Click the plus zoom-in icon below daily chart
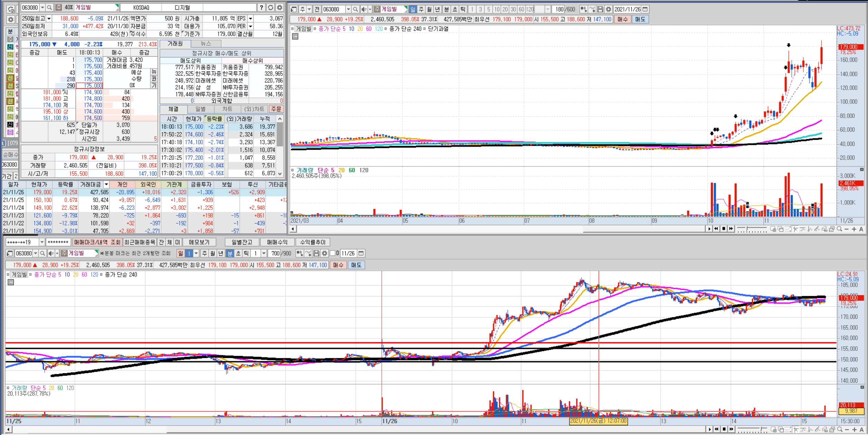 [x=854, y=229]
